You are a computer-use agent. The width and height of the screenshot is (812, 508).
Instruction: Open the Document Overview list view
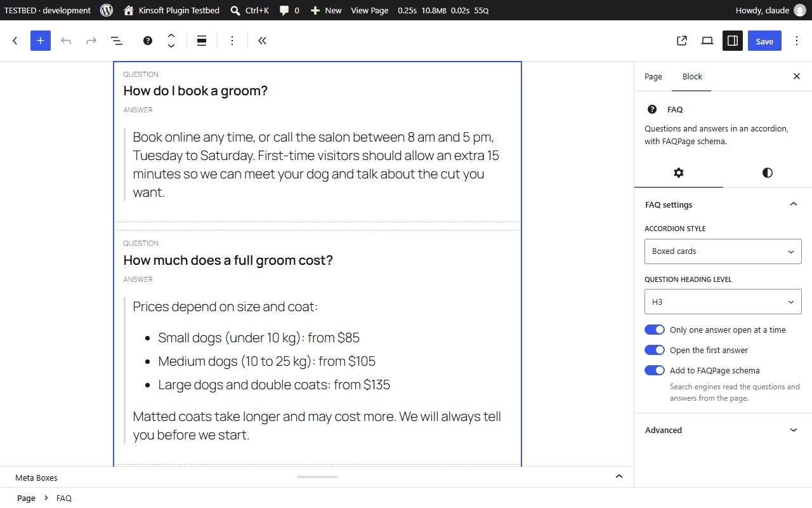tap(117, 41)
